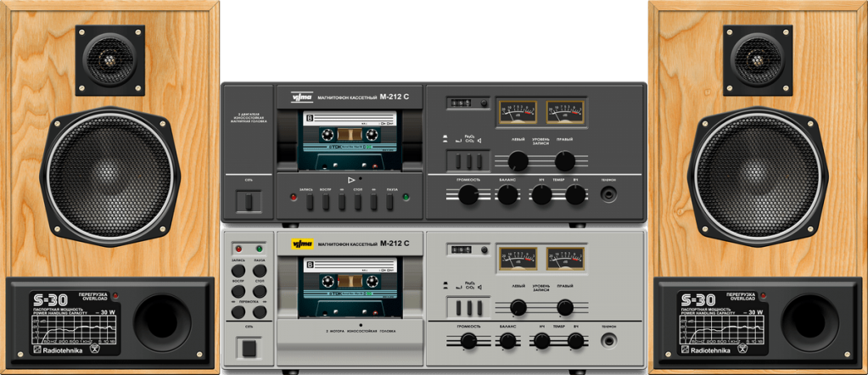
Task: Click the tape counter on the silver deck
Action: 461,249
